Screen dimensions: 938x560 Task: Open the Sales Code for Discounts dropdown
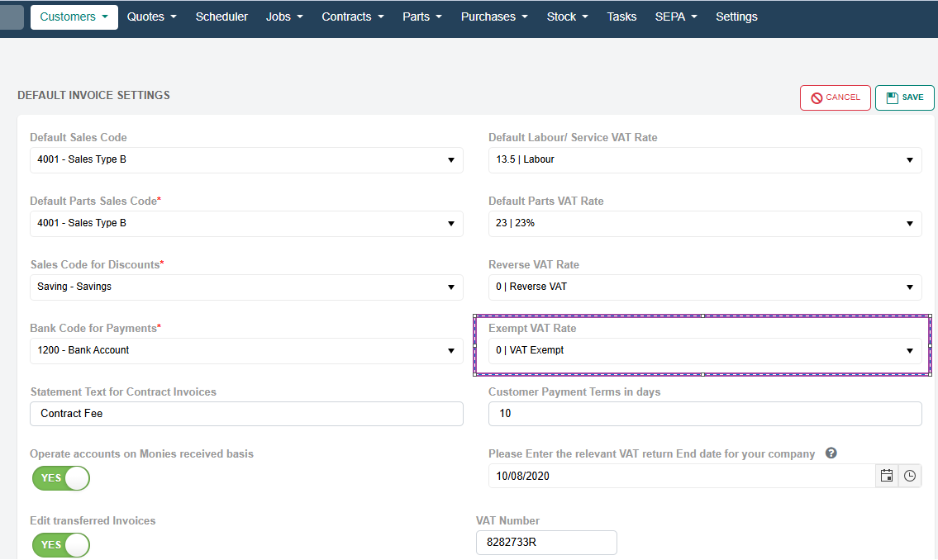(x=246, y=287)
